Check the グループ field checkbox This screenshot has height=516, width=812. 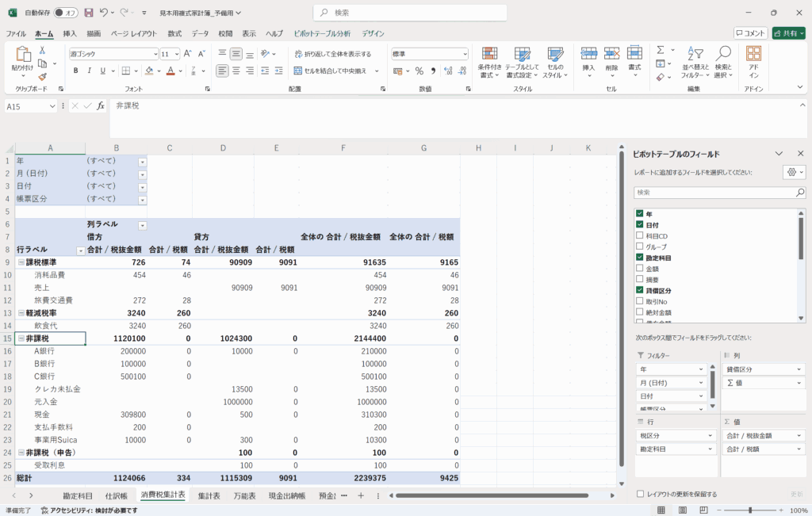640,247
